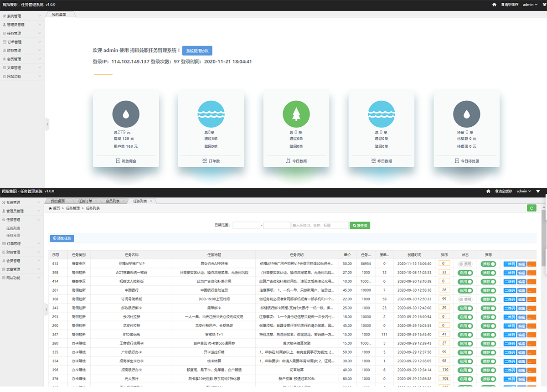Viewport: 547px width, 392px height.
Task: Click the gray droplet icon above 发放佣金
Action: (126, 114)
